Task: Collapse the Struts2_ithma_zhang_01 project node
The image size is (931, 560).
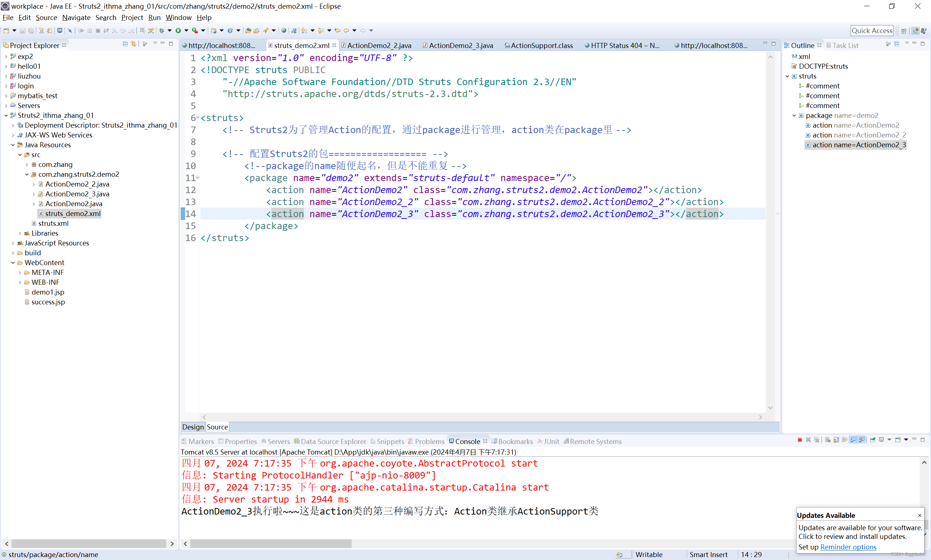Action: 6,116
